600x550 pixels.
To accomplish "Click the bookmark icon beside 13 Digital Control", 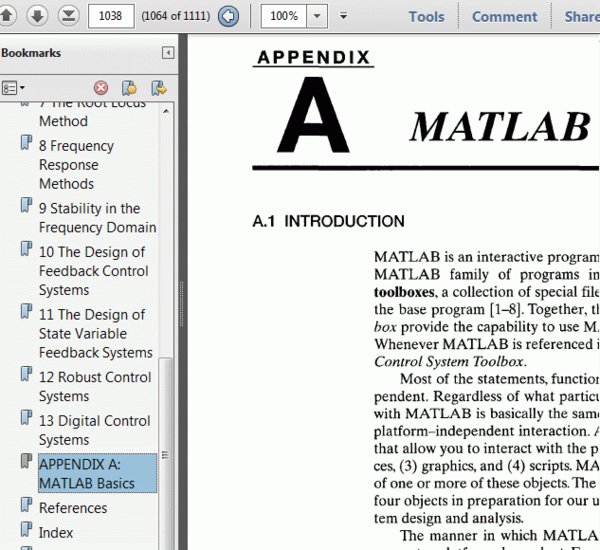I will click(26, 418).
